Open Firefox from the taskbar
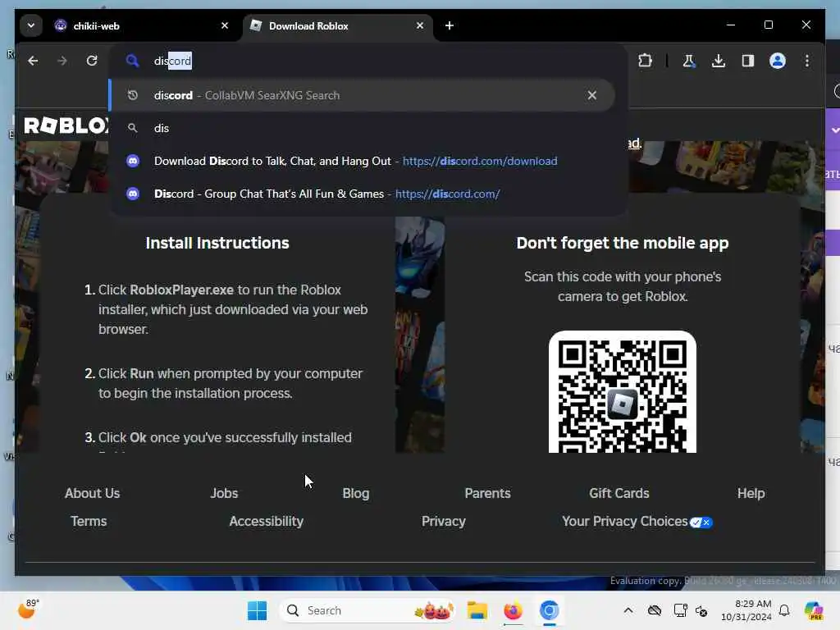Viewport: 840px width, 630px height. pyautogui.click(x=513, y=610)
